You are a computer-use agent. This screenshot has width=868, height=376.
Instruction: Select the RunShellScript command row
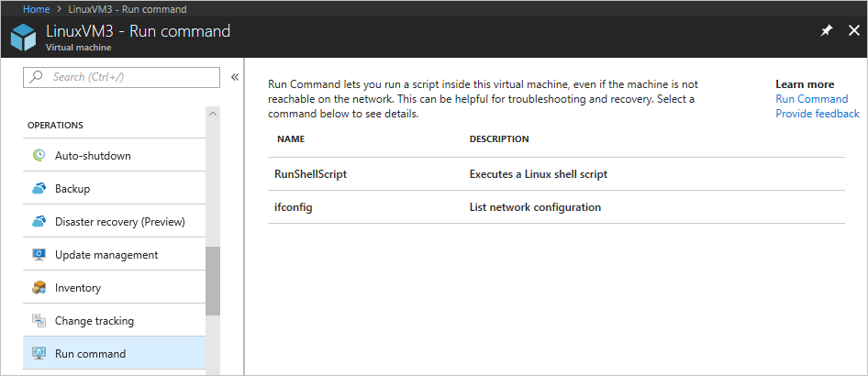point(311,174)
